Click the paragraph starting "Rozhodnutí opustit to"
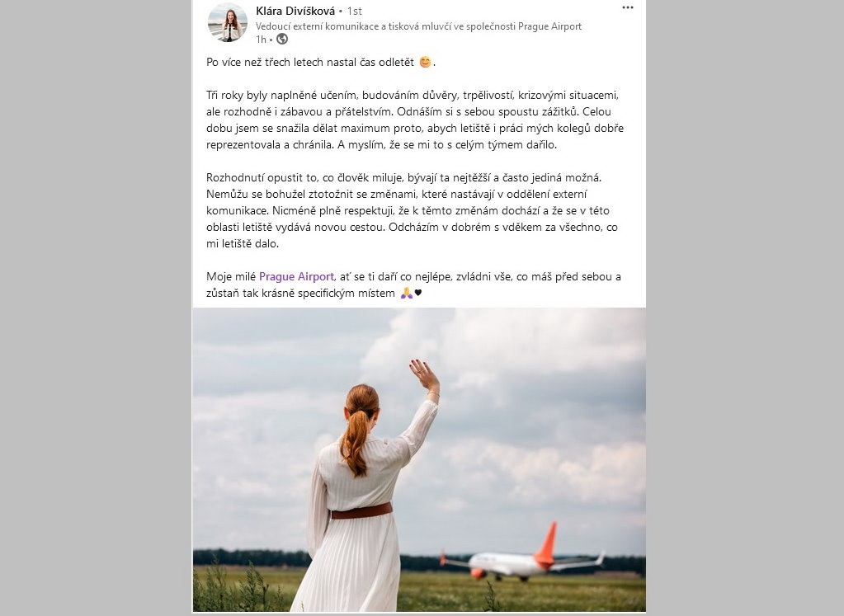This screenshot has height=616, width=844. tap(413, 210)
